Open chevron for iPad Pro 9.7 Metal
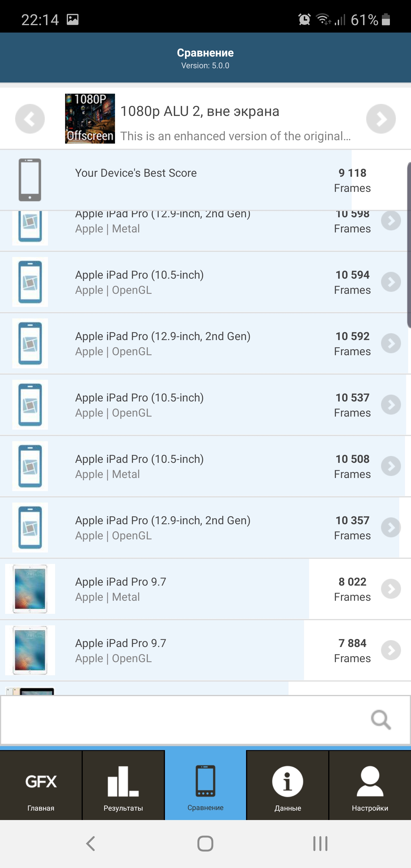 [x=391, y=589]
